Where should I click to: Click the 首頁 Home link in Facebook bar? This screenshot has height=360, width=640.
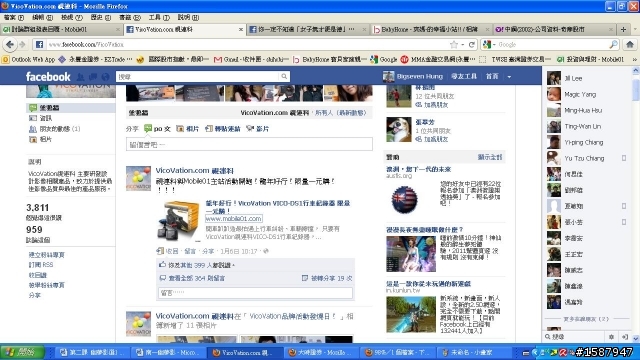tap(492, 76)
